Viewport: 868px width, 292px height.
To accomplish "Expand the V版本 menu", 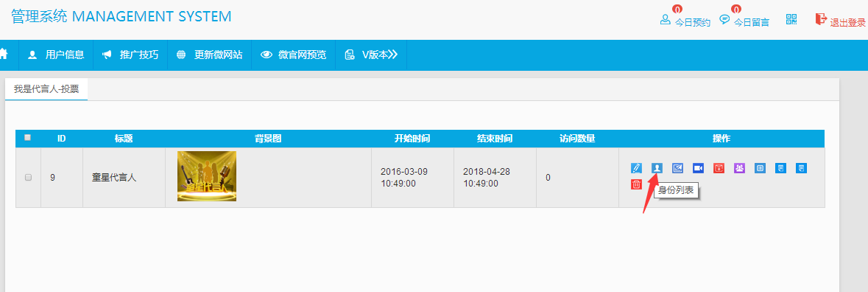I will pyautogui.click(x=372, y=55).
